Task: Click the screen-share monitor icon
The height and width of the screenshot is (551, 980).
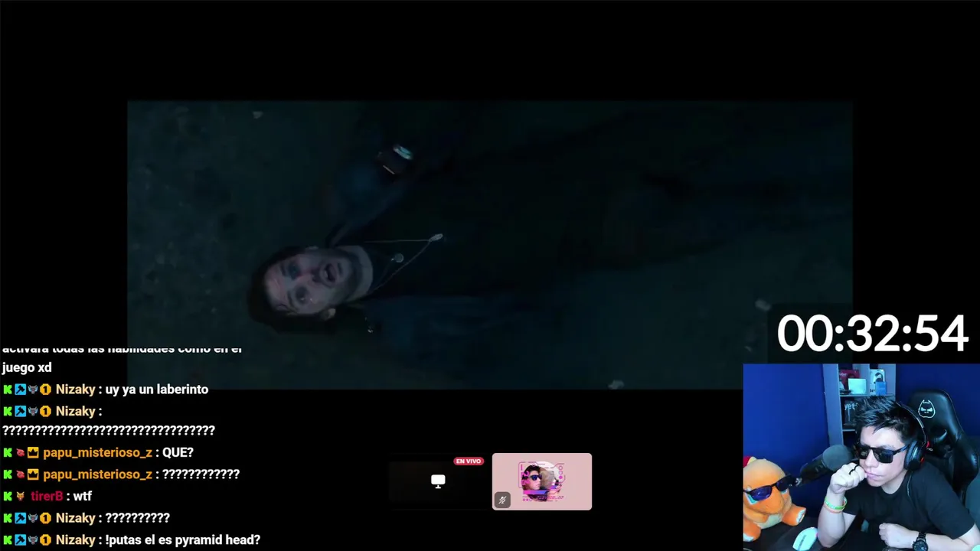Action: [438, 481]
